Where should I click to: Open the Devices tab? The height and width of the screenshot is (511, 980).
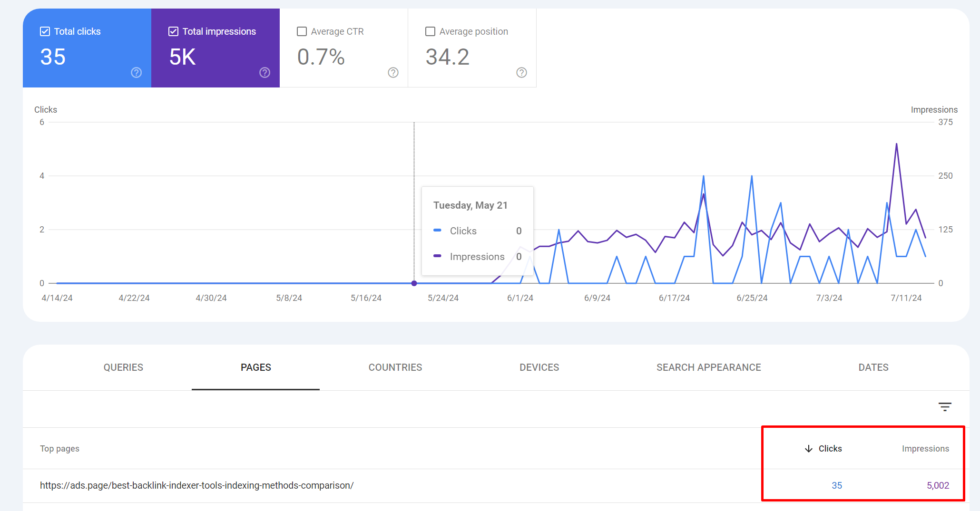[x=539, y=367]
